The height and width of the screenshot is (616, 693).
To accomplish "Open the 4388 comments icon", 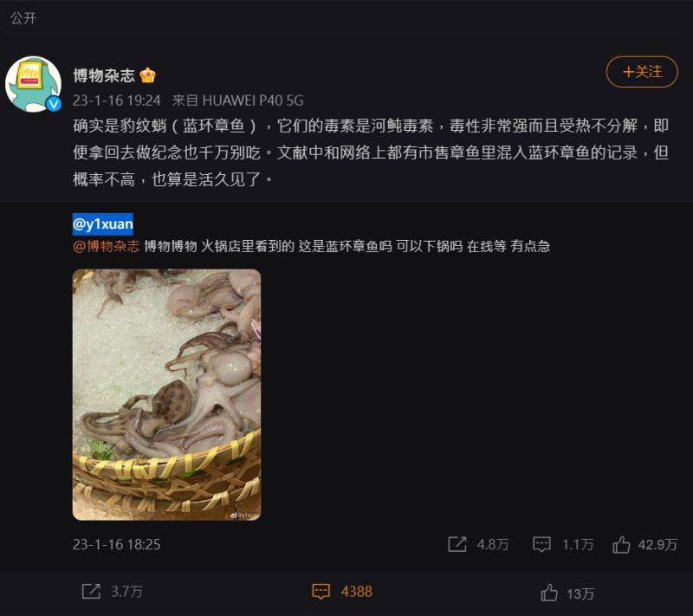I will [x=321, y=592].
